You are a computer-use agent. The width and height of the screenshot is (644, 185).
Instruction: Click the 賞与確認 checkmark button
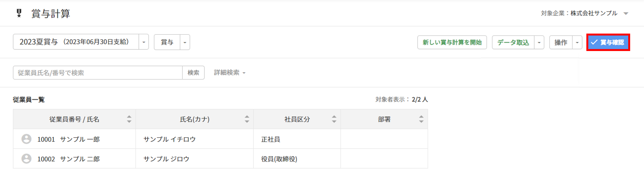(x=608, y=42)
